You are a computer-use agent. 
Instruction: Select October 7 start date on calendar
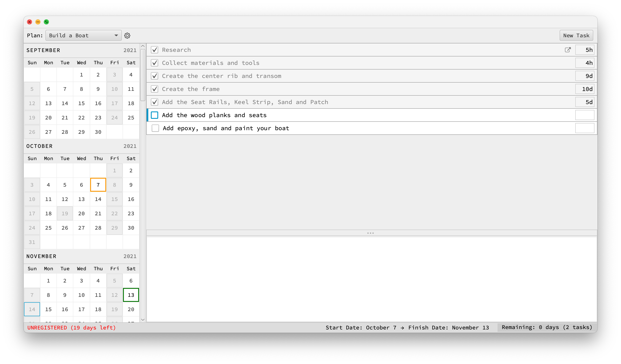(98, 185)
